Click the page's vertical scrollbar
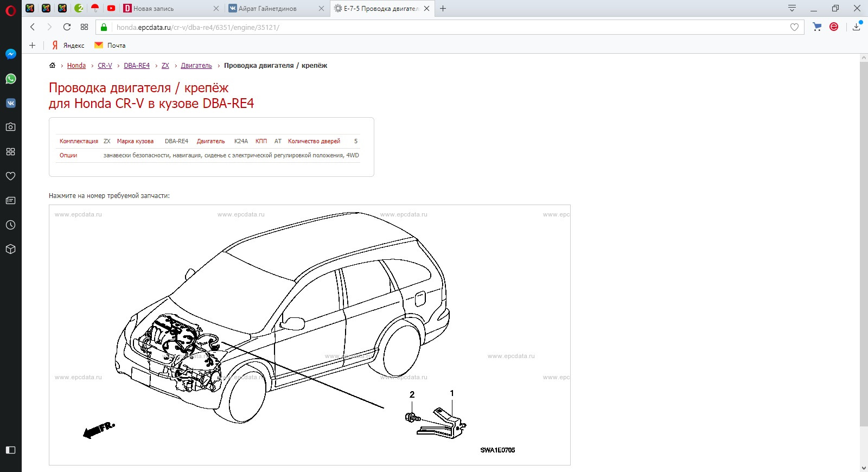 [x=863, y=244]
